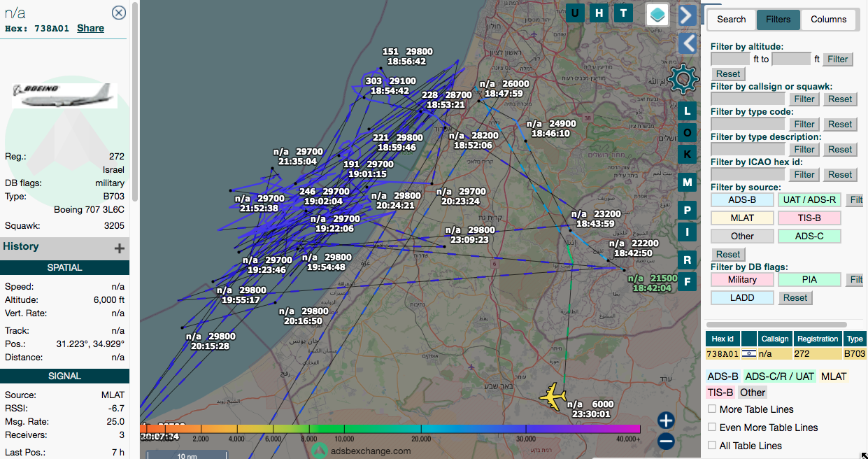Viewport: 868px width, 459px height.
Task: Click the type code input field
Action: point(748,125)
